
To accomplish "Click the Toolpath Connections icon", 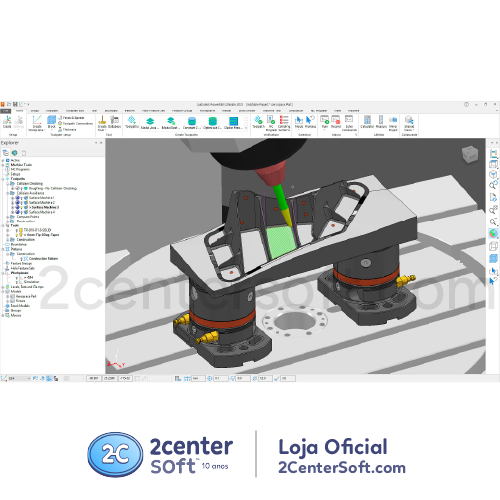I will [x=75, y=123].
